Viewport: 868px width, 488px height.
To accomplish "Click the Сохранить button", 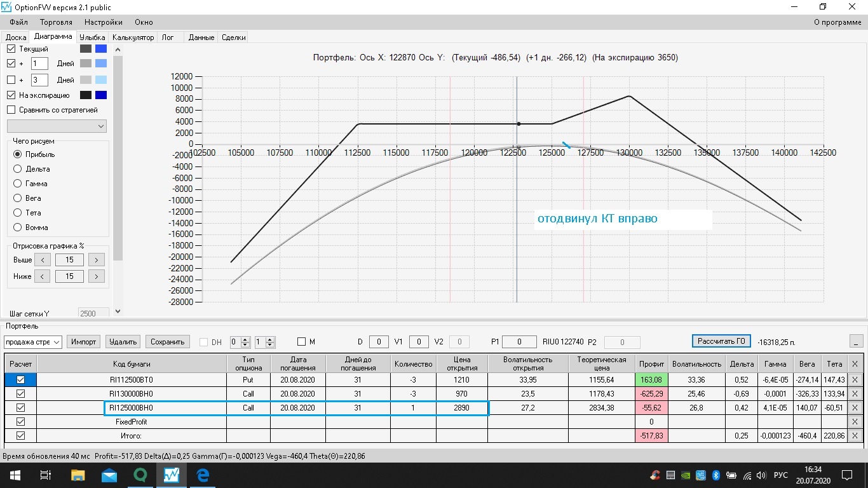I will 167,342.
